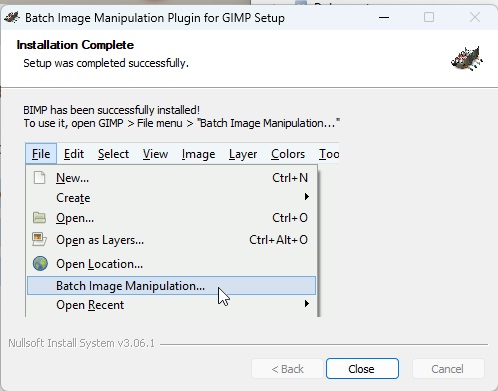The width and height of the screenshot is (498, 391).
Task: Click the 'Nullsoft Install System v3.06.1' label
Action: 82,343
